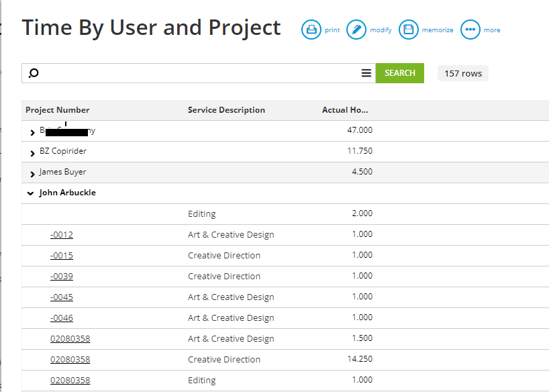
Task: Select the 14.250 hours value
Action: (360, 359)
